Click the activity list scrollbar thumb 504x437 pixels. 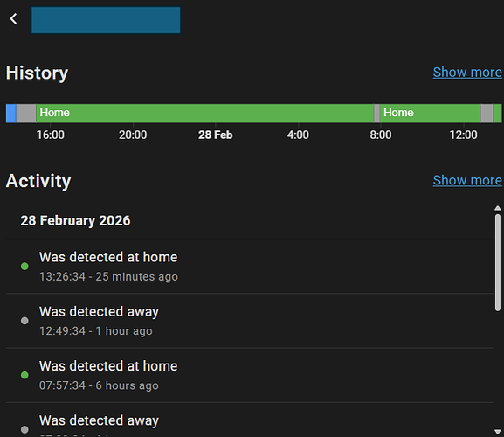click(498, 262)
